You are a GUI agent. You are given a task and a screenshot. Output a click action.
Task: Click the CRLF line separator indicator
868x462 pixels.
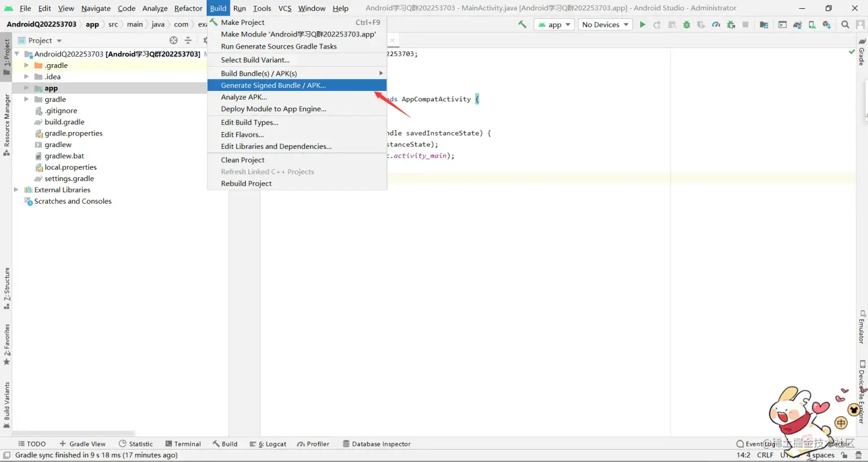tap(765, 455)
